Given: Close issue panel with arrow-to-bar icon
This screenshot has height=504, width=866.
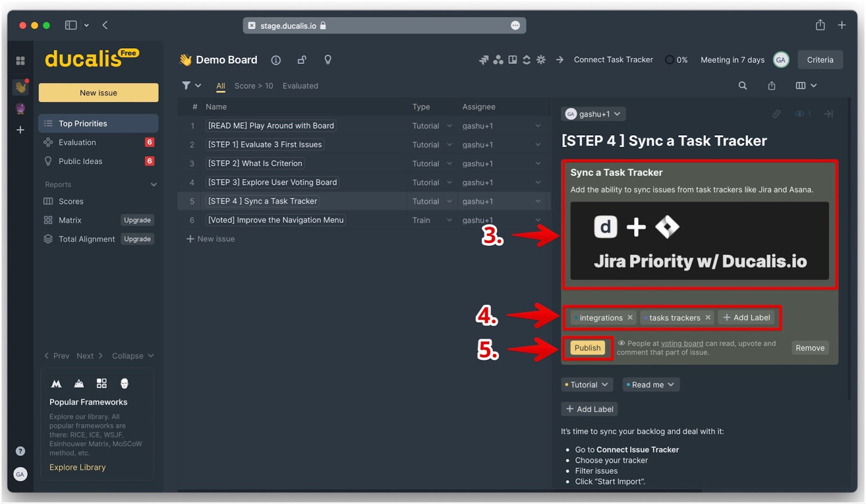Looking at the screenshot, I should click(x=828, y=114).
